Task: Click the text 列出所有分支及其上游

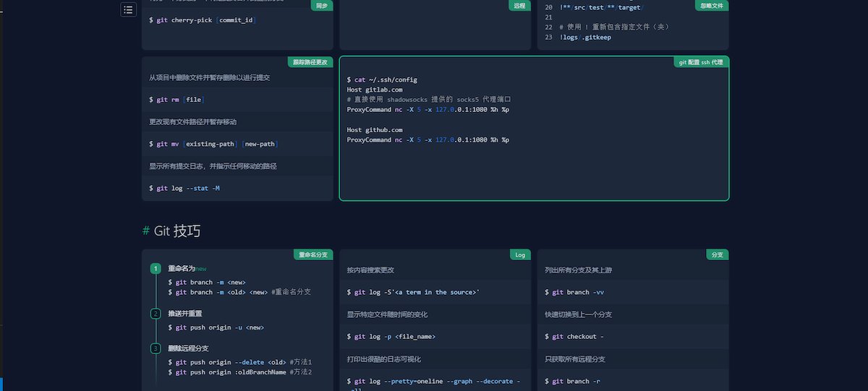Action: (579, 270)
